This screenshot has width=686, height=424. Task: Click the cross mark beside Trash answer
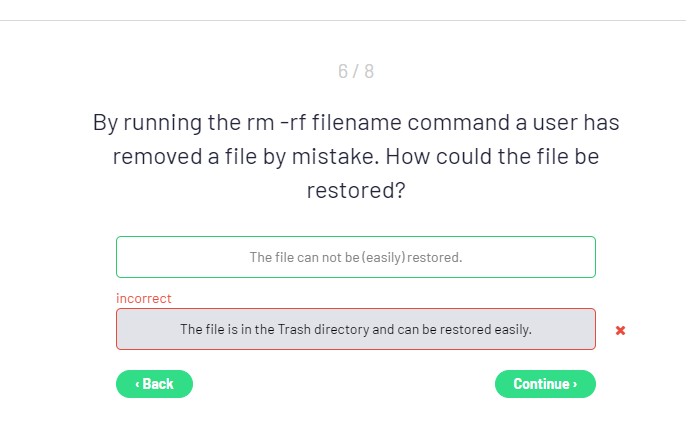620,330
